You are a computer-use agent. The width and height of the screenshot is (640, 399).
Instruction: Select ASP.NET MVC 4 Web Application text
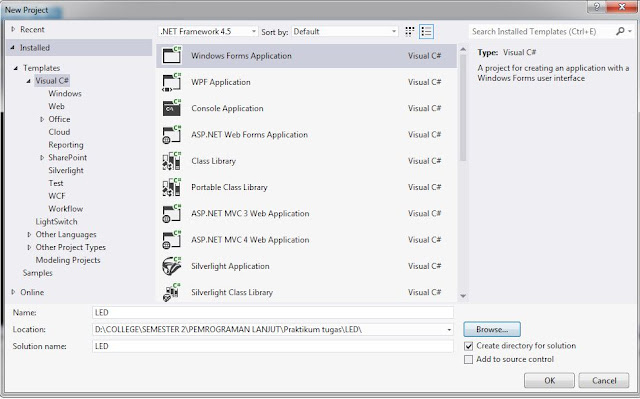[x=250, y=240]
